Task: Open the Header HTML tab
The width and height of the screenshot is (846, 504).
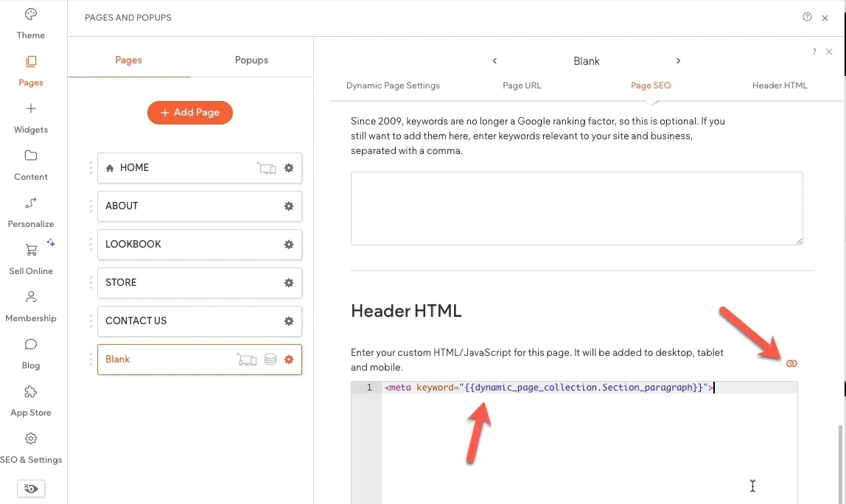Action: pos(780,85)
